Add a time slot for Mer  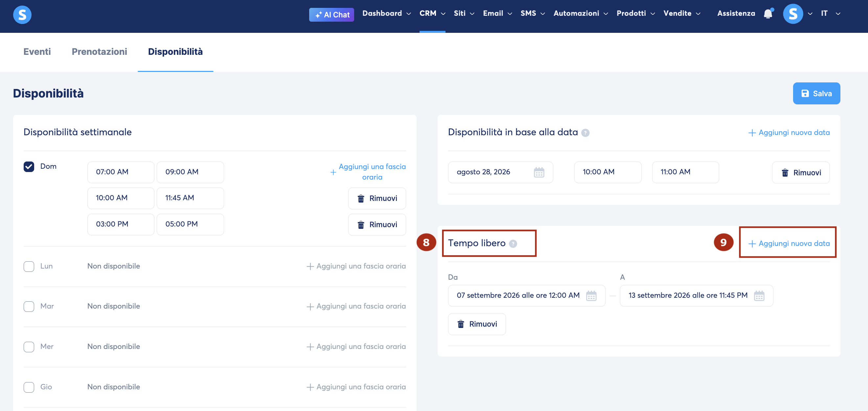pyautogui.click(x=356, y=347)
